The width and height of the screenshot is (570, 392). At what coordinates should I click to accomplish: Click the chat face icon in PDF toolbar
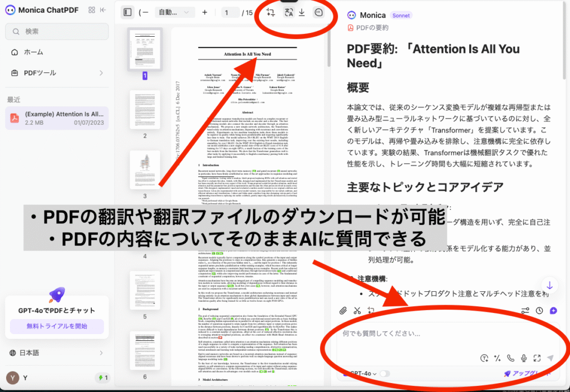[318, 12]
